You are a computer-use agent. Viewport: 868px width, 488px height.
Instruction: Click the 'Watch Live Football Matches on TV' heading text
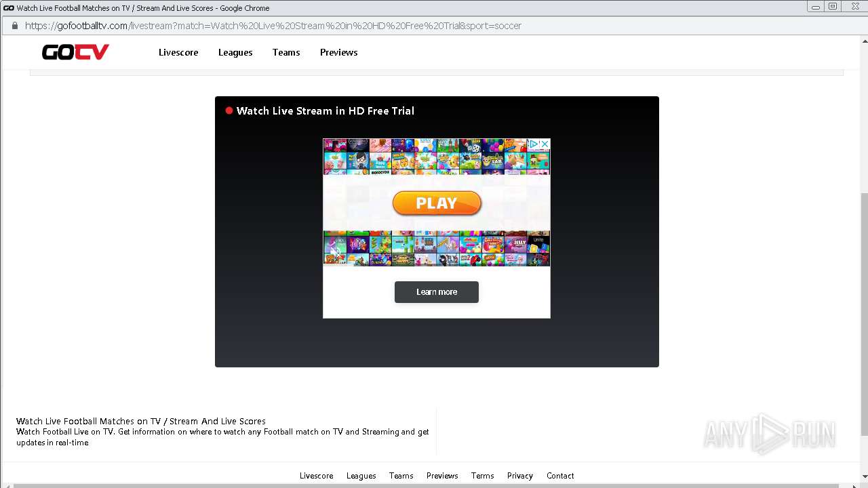point(141,421)
